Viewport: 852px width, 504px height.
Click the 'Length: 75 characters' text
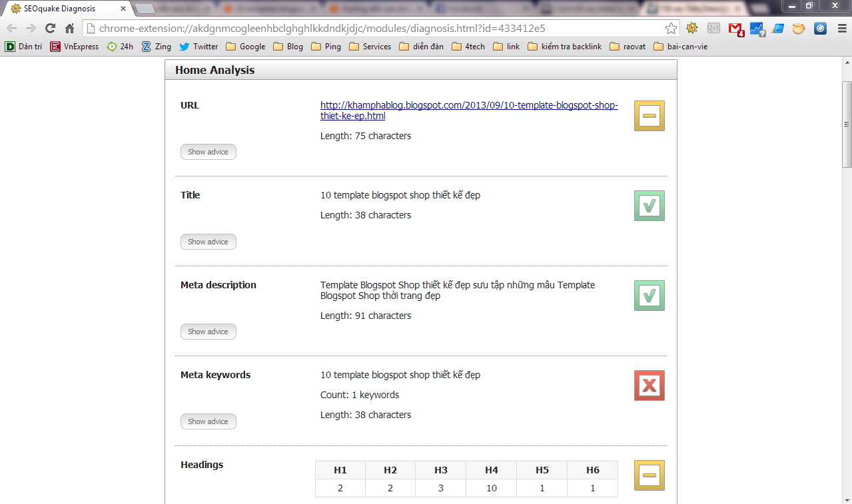tap(366, 136)
